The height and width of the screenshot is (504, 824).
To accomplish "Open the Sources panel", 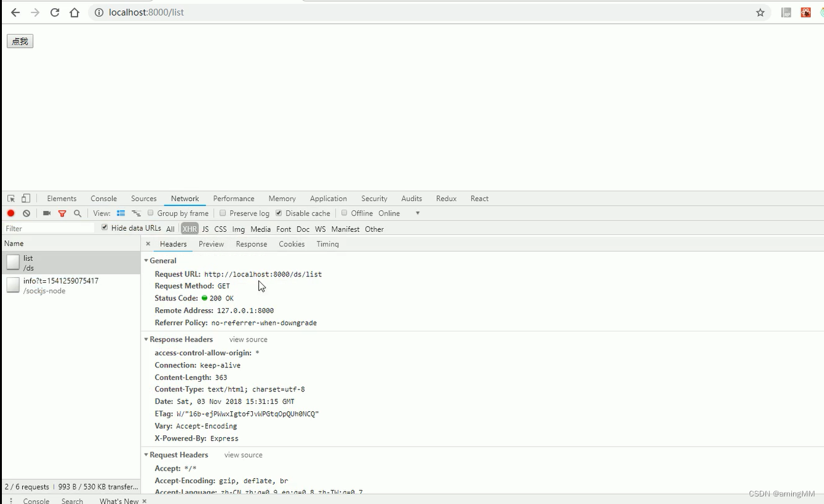I will (x=144, y=198).
